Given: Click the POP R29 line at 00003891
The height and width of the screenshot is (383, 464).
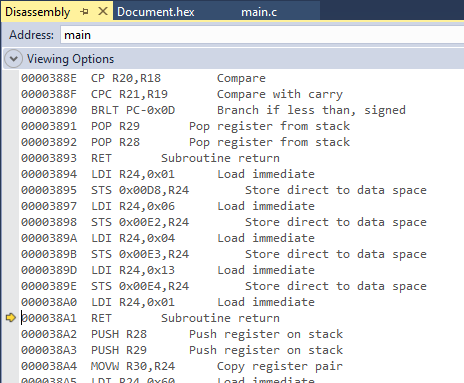Looking at the screenshot, I should pos(185,126).
